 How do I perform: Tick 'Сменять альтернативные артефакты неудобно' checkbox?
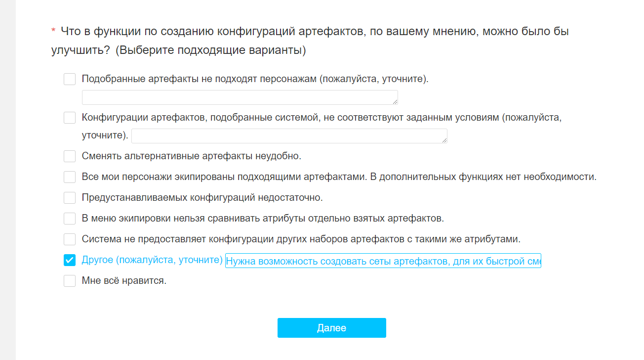pos(70,156)
